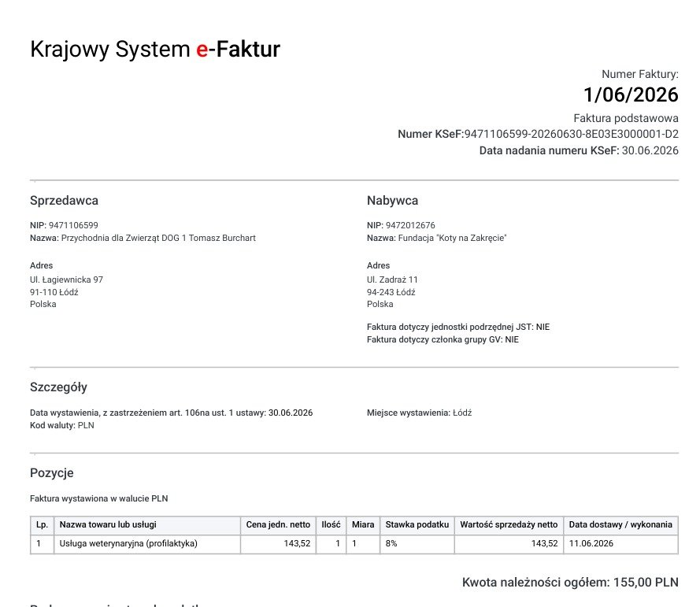The height and width of the screenshot is (607, 700).
Task: Select buyer NIP 9472012676
Action: [x=410, y=225]
